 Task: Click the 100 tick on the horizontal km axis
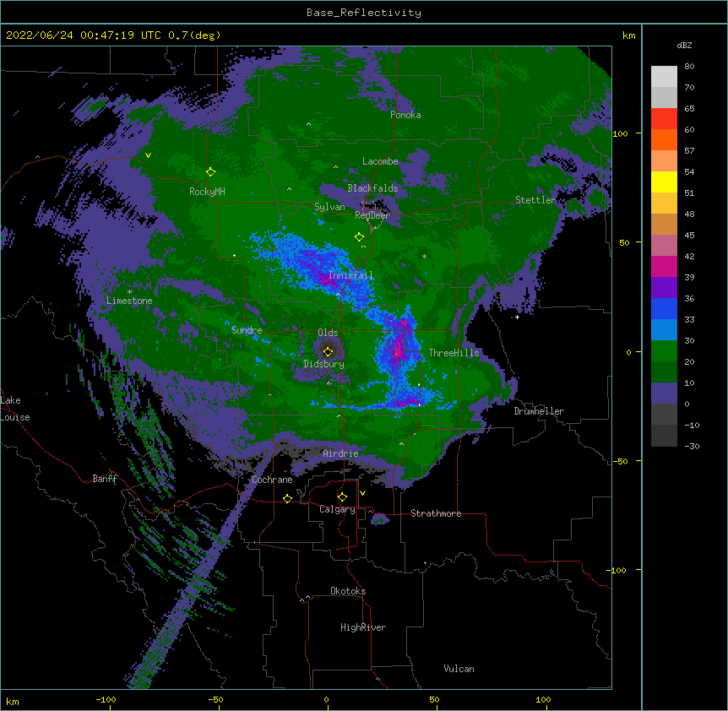point(543,699)
